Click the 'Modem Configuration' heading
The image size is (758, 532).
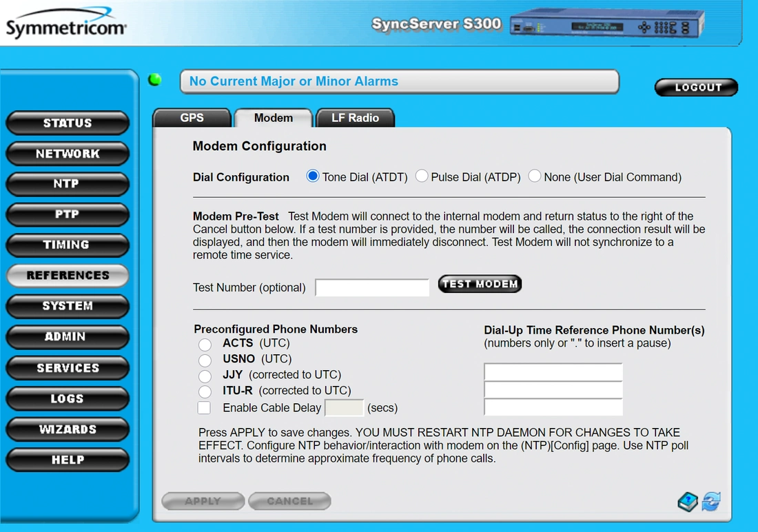[x=260, y=146]
